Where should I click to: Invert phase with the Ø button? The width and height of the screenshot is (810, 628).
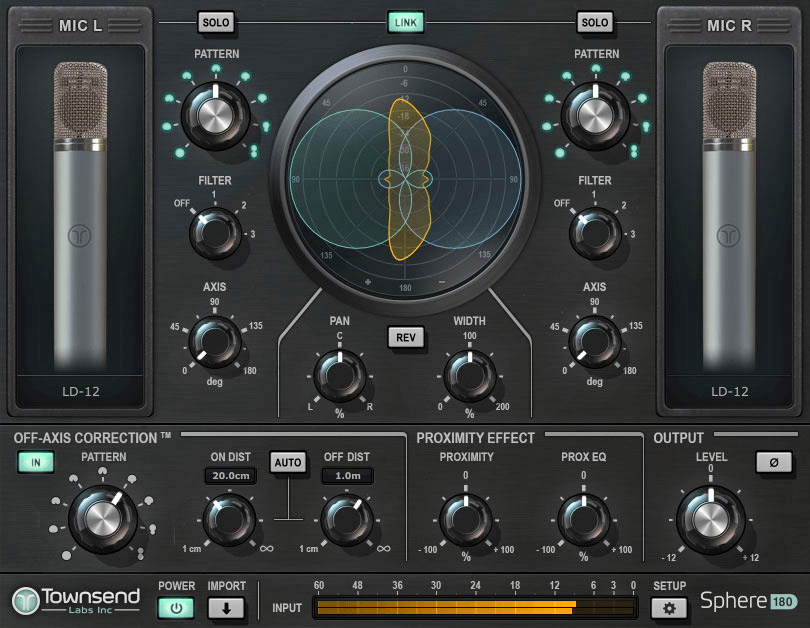click(773, 462)
